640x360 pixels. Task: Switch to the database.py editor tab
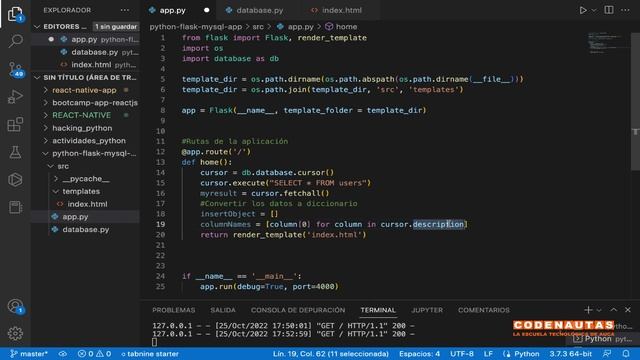[259, 10]
